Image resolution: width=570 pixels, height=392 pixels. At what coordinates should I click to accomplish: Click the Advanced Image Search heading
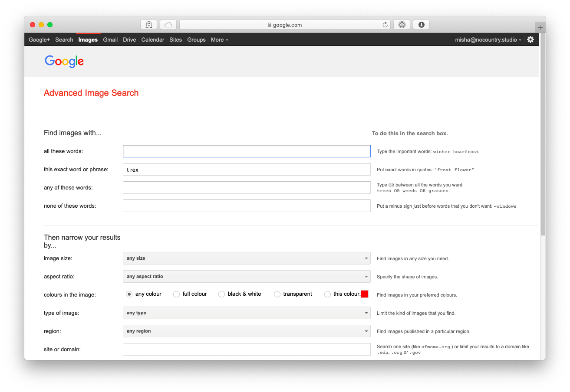(x=91, y=93)
